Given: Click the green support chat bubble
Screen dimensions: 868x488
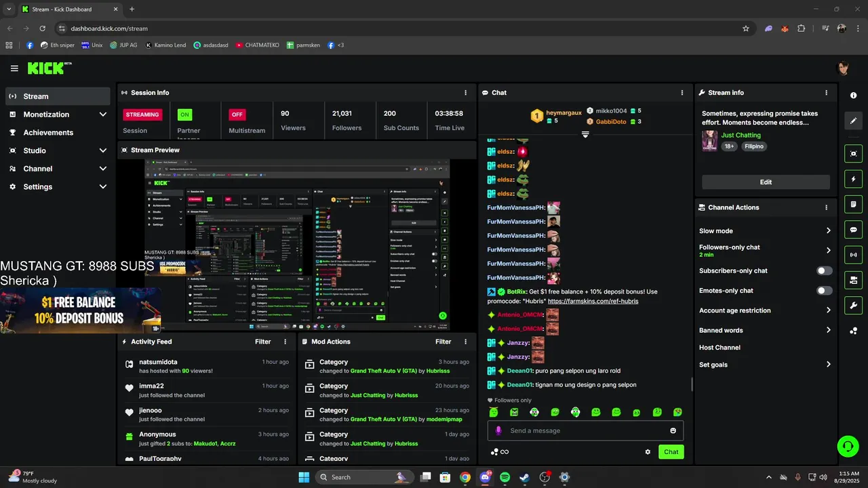Looking at the screenshot, I should [x=848, y=446].
